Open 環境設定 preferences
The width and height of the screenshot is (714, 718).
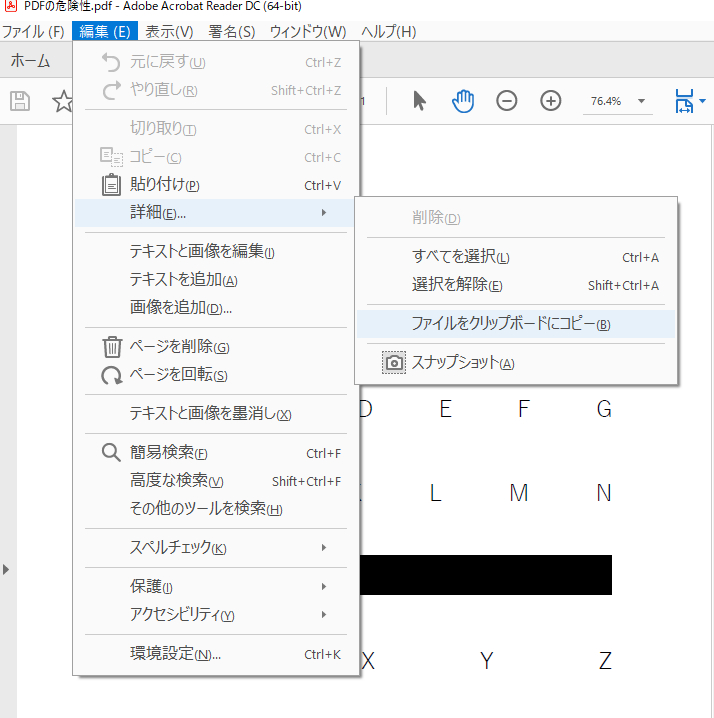click(175, 655)
